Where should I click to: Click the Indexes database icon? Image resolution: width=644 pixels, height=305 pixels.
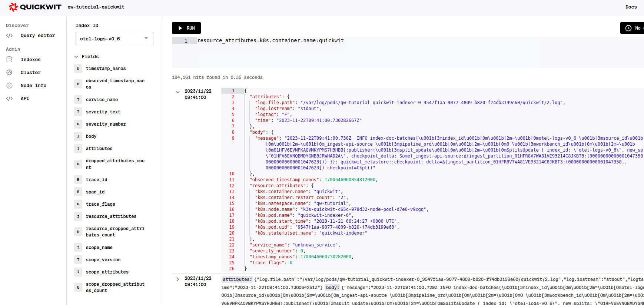[x=9, y=59]
